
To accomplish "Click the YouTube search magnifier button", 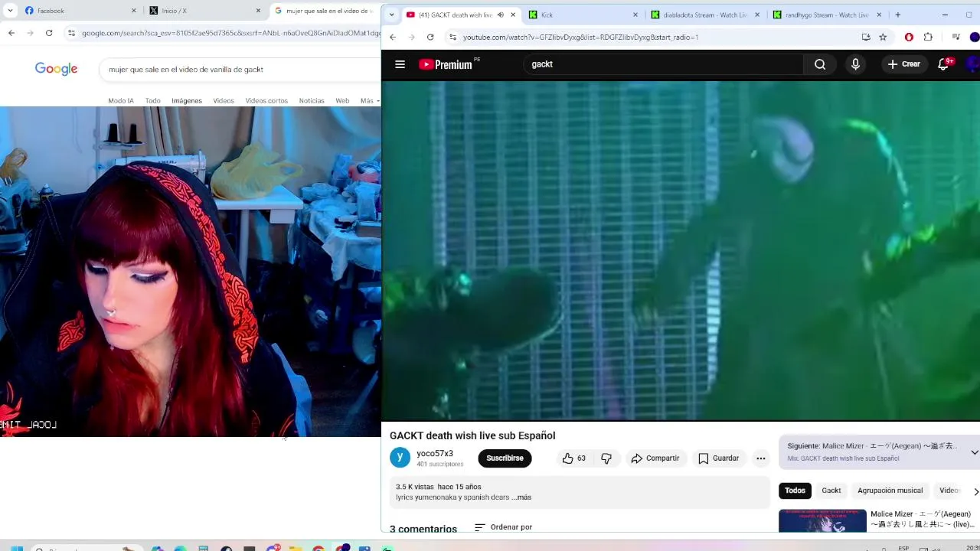I will (x=820, y=64).
